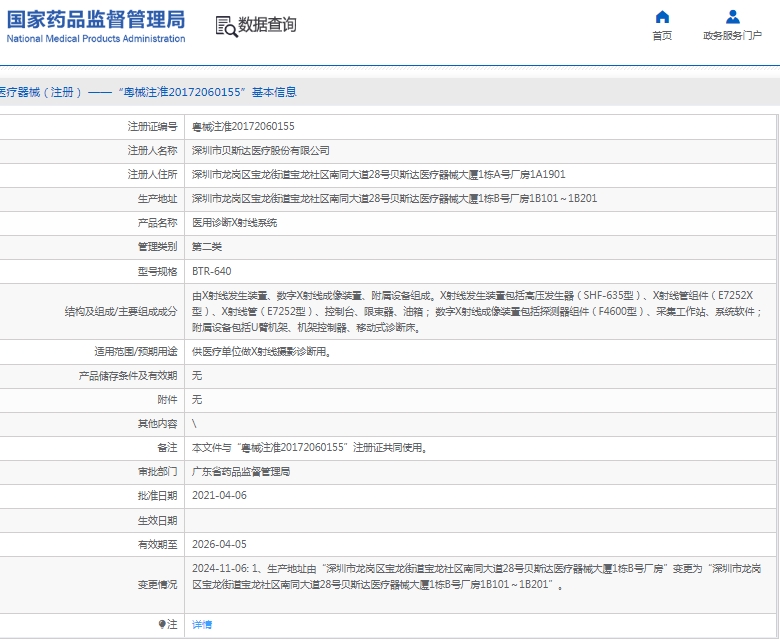Click the 管理类别 label
This screenshot has height=643, width=780.
(x=157, y=247)
